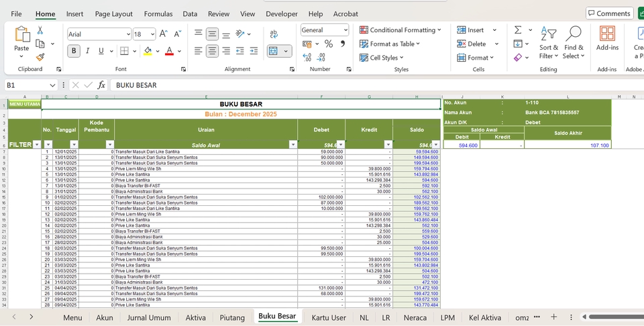The image size is (644, 326).
Task: Open the Formulas ribbon tab
Action: pos(158,13)
